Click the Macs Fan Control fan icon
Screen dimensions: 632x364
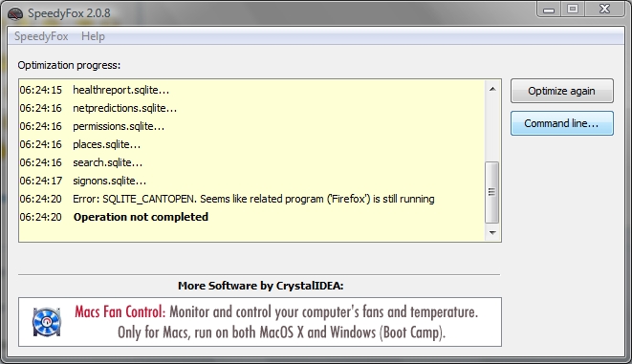click(46, 322)
